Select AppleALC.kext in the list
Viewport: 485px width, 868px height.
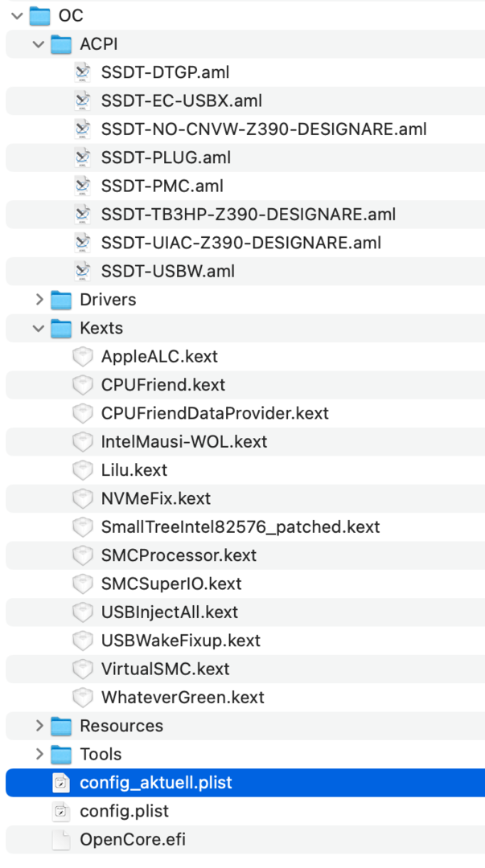click(159, 356)
